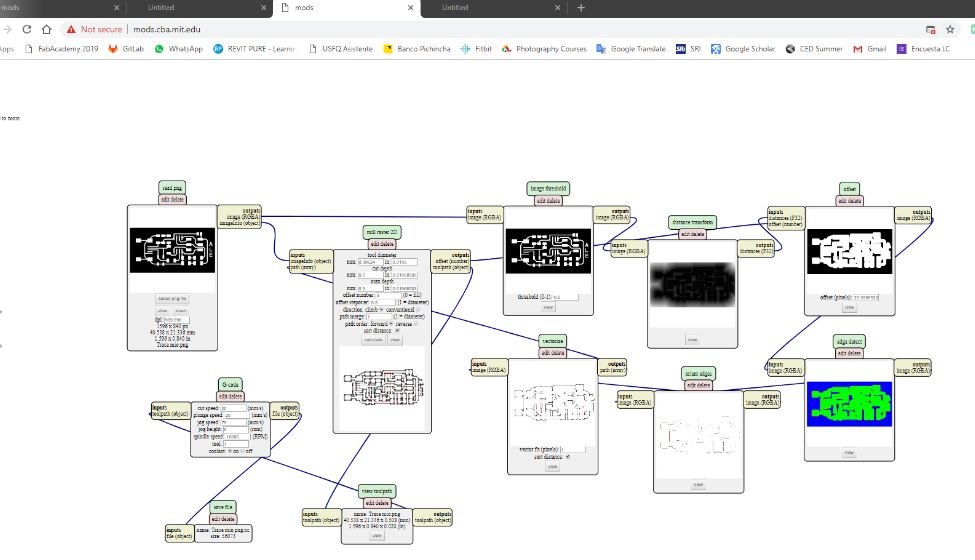The height and width of the screenshot is (560, 975).
Task: Open the Photography Courses bookmark icon
Action: point(506,48)
